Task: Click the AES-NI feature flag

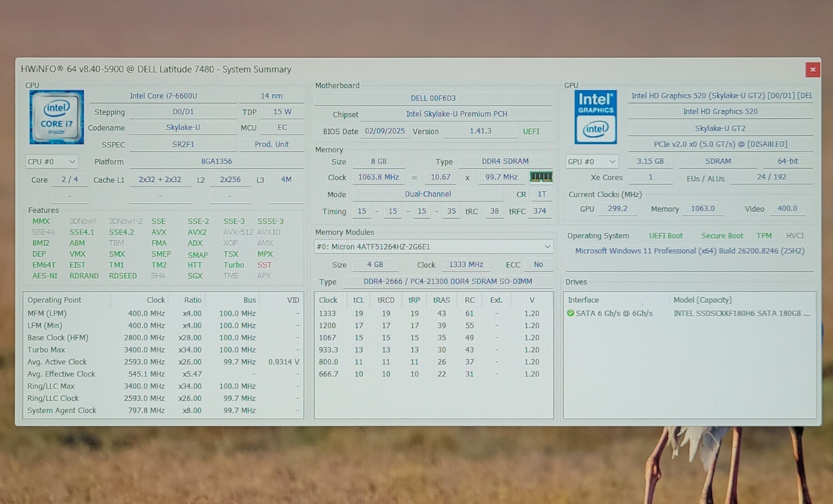Action: (45, 276)
